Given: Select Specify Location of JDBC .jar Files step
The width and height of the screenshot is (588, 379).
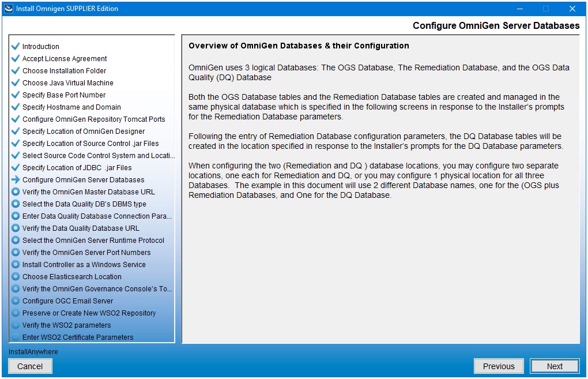Looking at the screenshot, I should point(77,168).
